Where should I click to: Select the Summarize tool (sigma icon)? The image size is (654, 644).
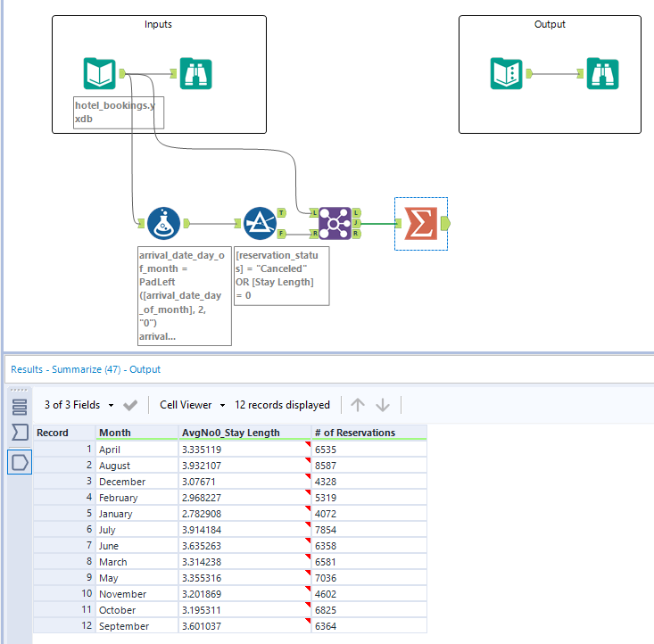pyautogui.click(x=421, y=224)
